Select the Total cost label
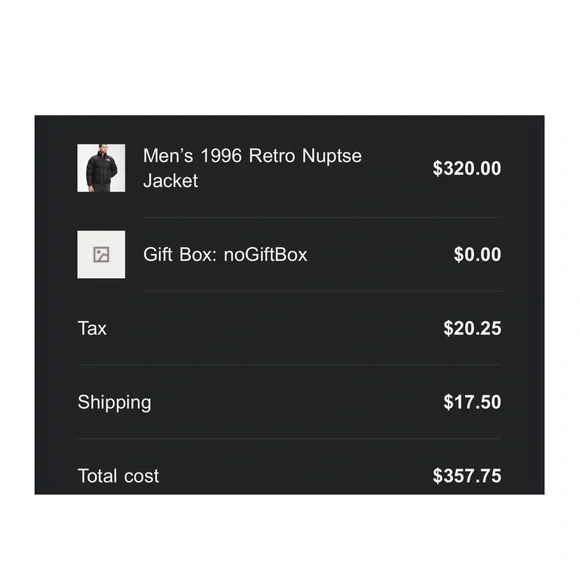580x580 pixels. pos(118,476)
